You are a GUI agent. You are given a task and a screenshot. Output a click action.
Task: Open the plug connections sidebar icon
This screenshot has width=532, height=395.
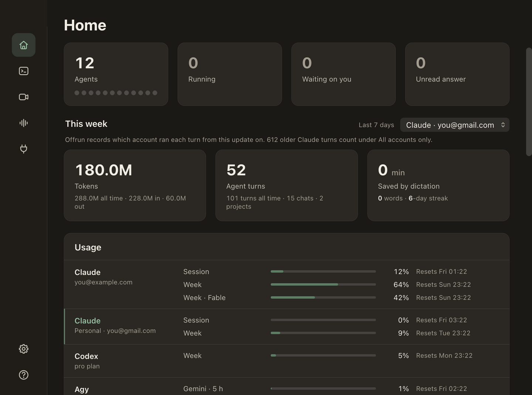point(24,149)
